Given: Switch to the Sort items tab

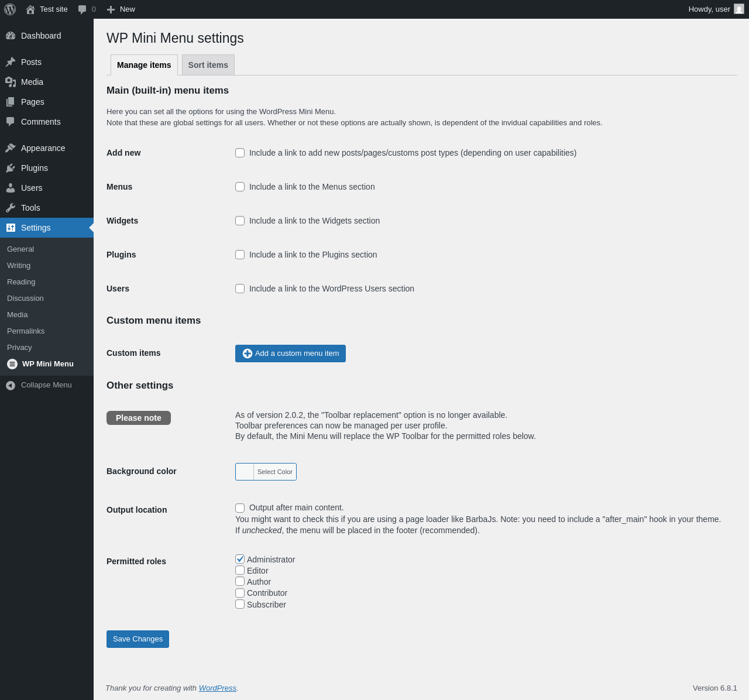Looking at the screenshot, I should coord(208,65).
